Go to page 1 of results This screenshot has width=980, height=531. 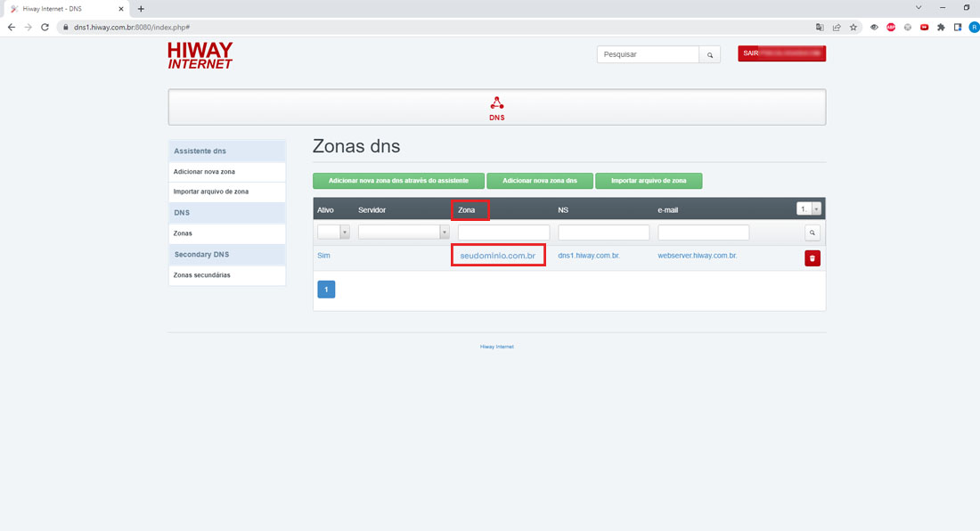point(326,290)
